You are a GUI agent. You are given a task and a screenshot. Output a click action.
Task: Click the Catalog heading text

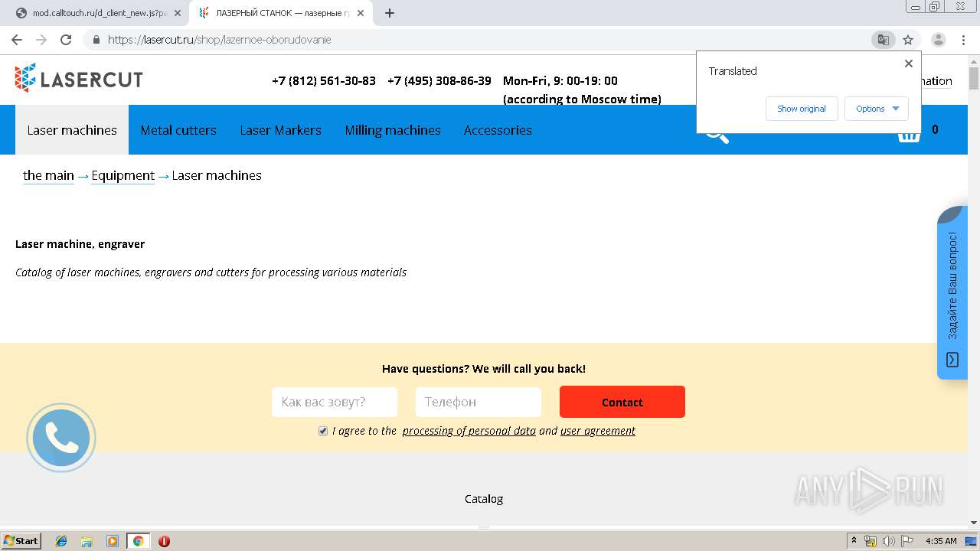[x=484, y=499]
